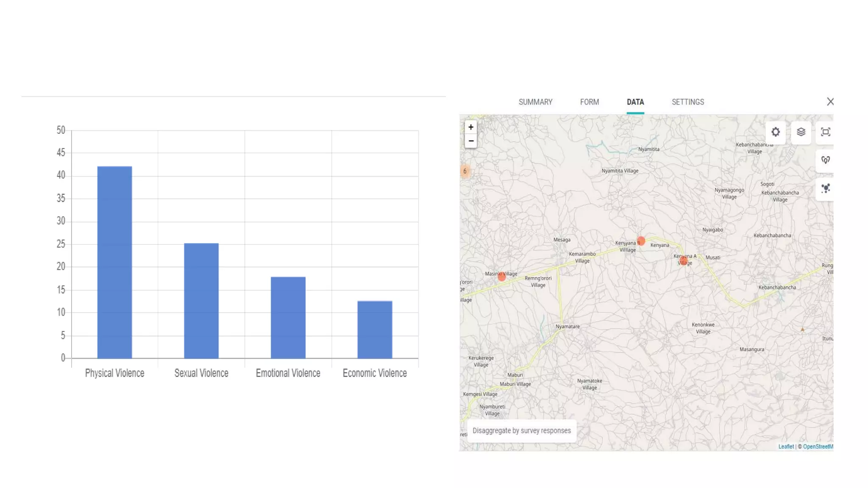
Task: Click the orange cluster marker labeled 6
Action: pos(465,171)
